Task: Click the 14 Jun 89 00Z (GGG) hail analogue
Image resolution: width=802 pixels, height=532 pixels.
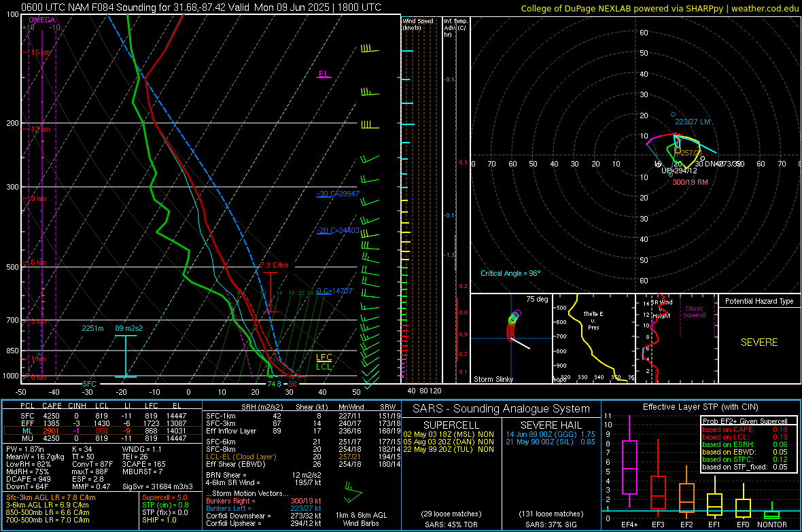Action: [551, 434]
